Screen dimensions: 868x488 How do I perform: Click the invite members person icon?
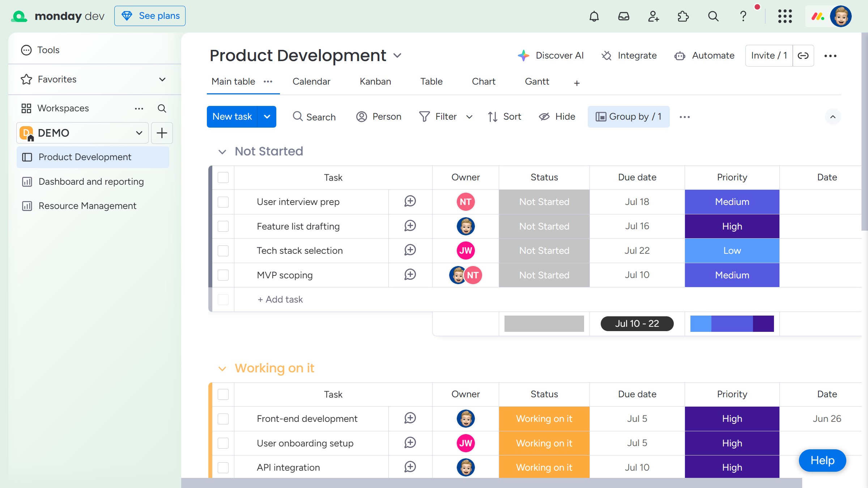(653, 16)
